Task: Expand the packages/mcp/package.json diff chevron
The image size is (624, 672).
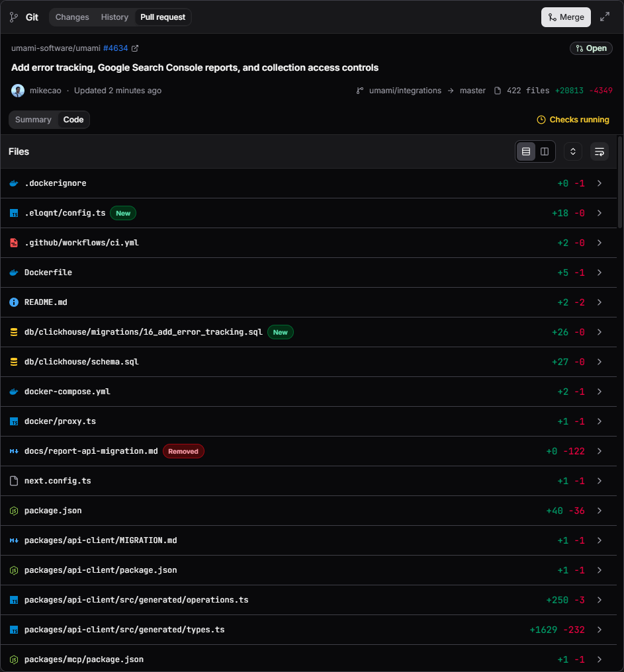Action: [x=600, y=659]
